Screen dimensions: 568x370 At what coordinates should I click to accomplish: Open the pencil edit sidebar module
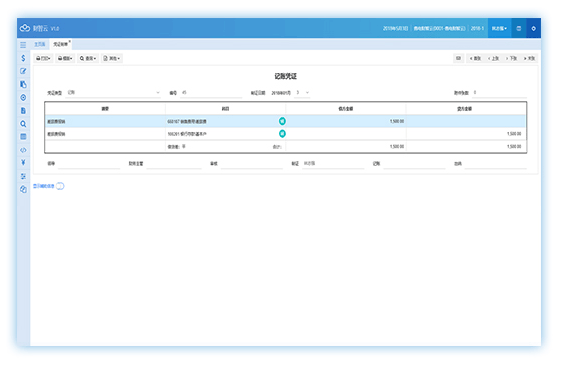(x=23, y=71)
